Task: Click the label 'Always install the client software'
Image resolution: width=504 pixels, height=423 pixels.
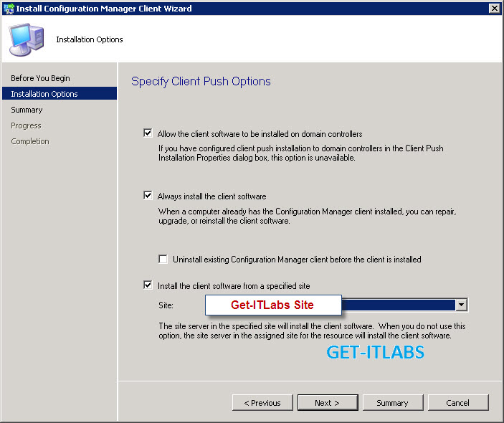Action: tap(211, 196)
